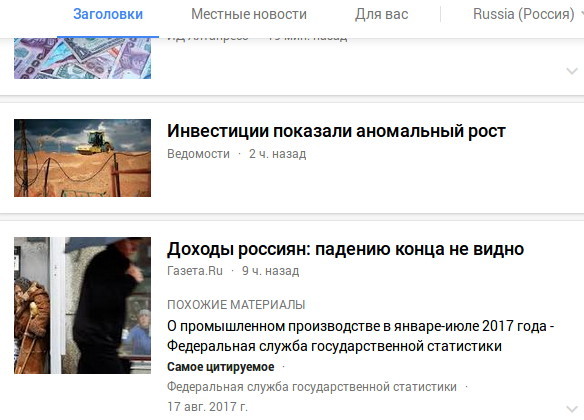The image size is (584, 420).
Task: Click the 17 авг. 2017 г. date
Action: 207,407
